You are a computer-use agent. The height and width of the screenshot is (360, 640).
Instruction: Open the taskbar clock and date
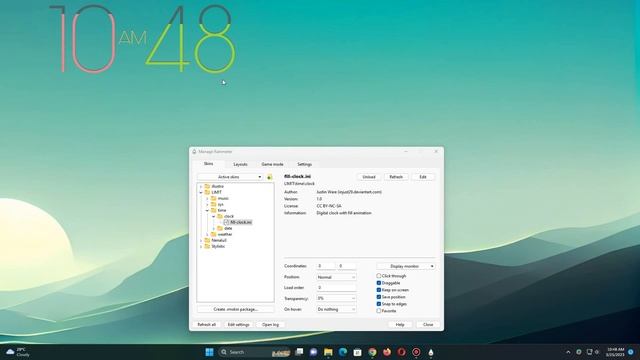coord(615,352)
